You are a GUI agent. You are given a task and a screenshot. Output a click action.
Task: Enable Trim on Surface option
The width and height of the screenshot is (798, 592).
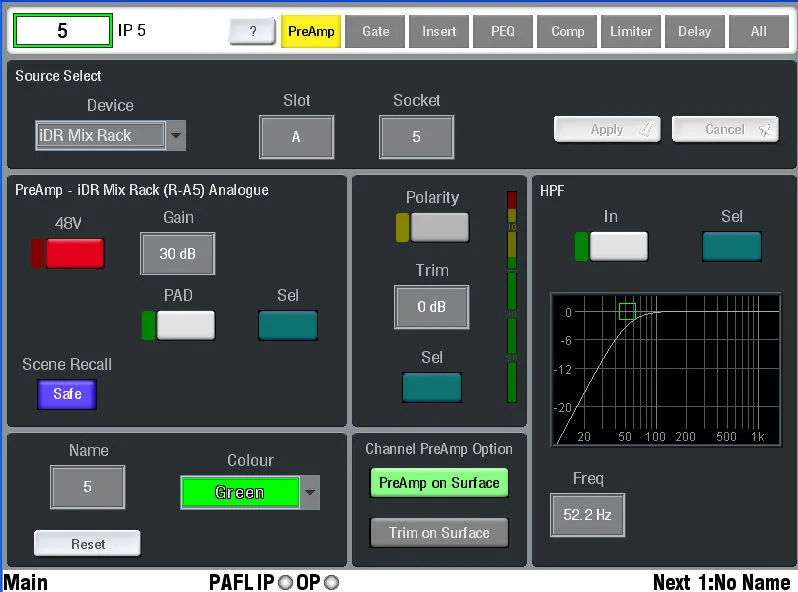tap(440, 533)
